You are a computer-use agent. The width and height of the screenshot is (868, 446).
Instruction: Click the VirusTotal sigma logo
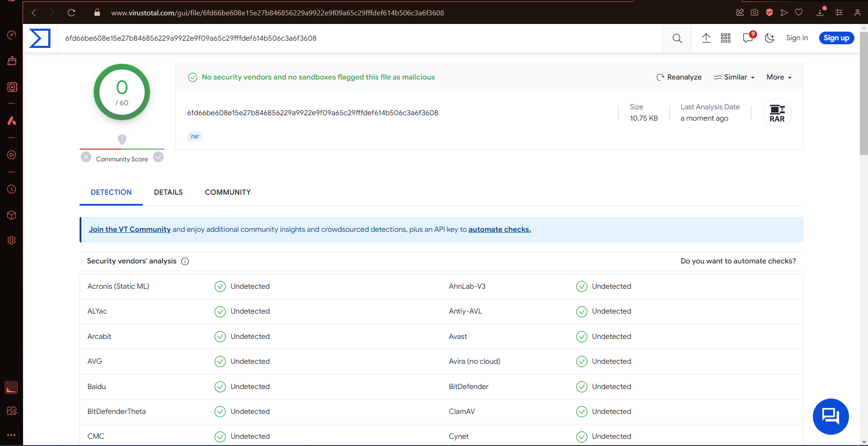(40, 38)
